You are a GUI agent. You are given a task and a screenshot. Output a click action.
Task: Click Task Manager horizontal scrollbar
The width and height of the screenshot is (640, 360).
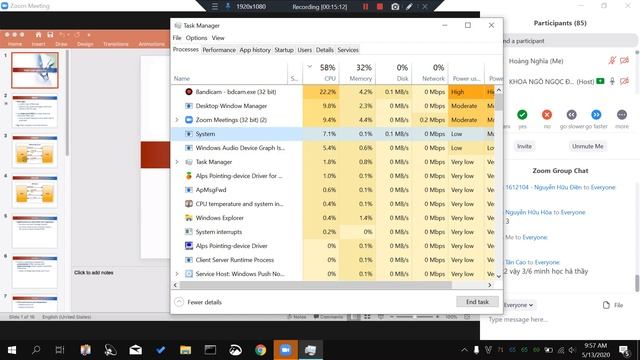click(316, 285)
